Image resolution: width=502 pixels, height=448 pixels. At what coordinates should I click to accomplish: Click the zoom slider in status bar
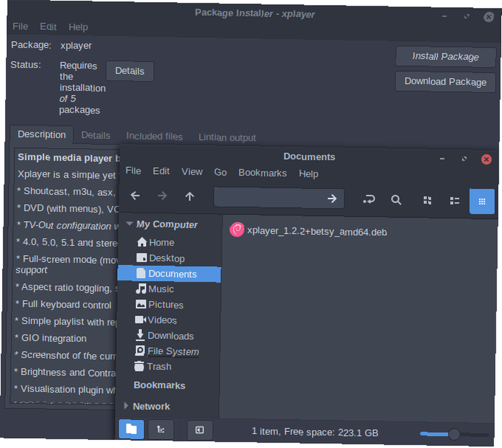coord(455,434)
